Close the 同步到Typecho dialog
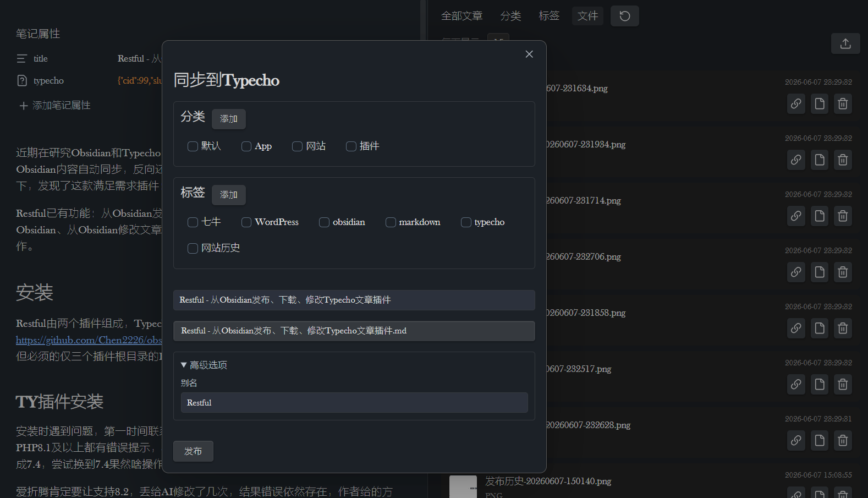The width and height of the screenshot is (868, 498). point(529,54)
